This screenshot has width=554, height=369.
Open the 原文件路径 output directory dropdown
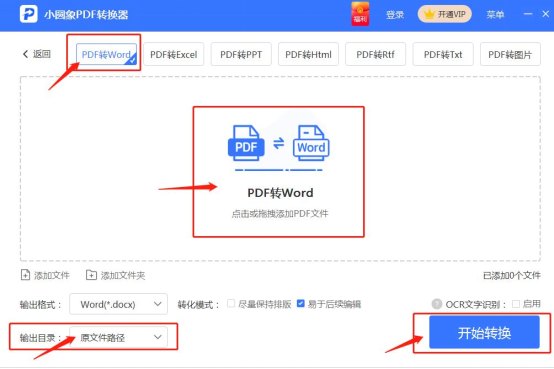[118, 337]
